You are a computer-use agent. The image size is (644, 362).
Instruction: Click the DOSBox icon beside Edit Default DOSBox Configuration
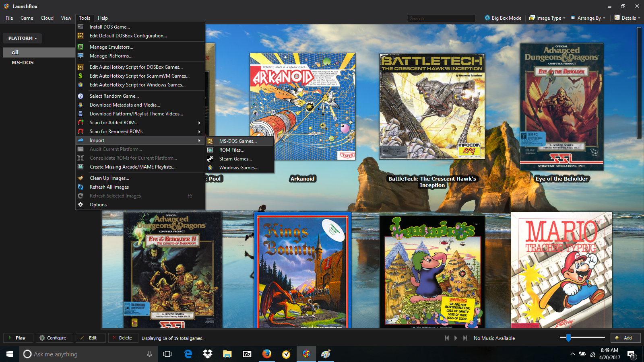point(80,36)
